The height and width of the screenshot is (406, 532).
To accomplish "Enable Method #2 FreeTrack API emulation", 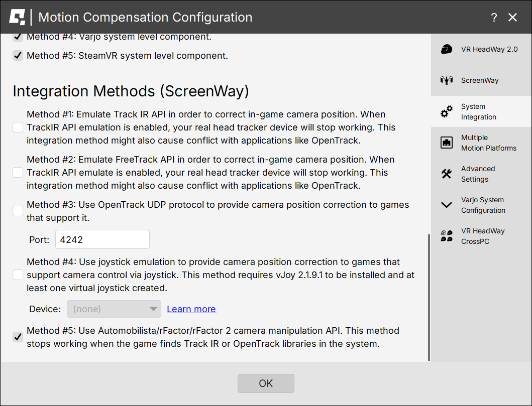I will click(x=18, y=173).
